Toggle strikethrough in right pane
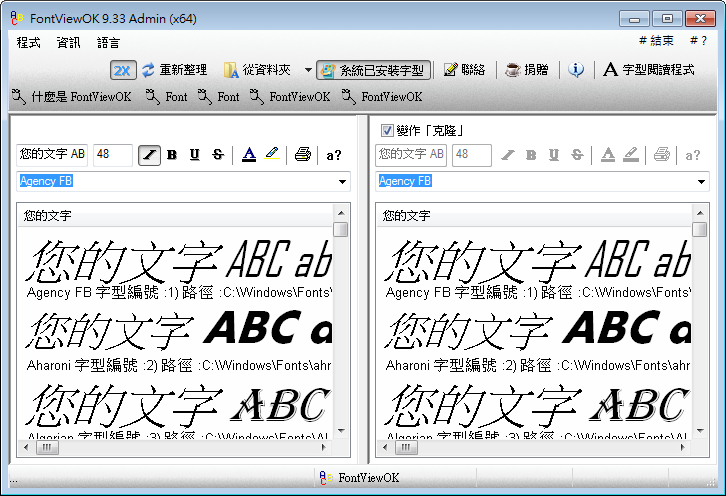 point(577,155)
